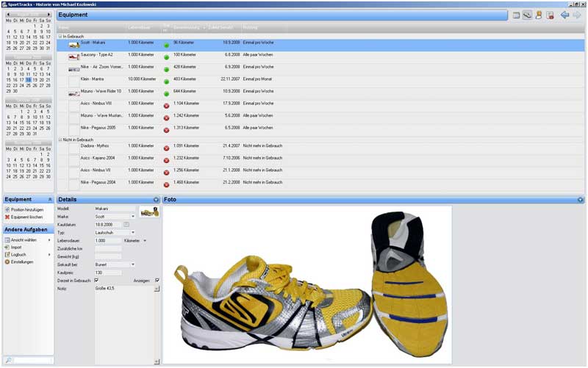The image size is (588, 368).
Task: Open Ansicht wählen menu item
Action: (24, 240)
